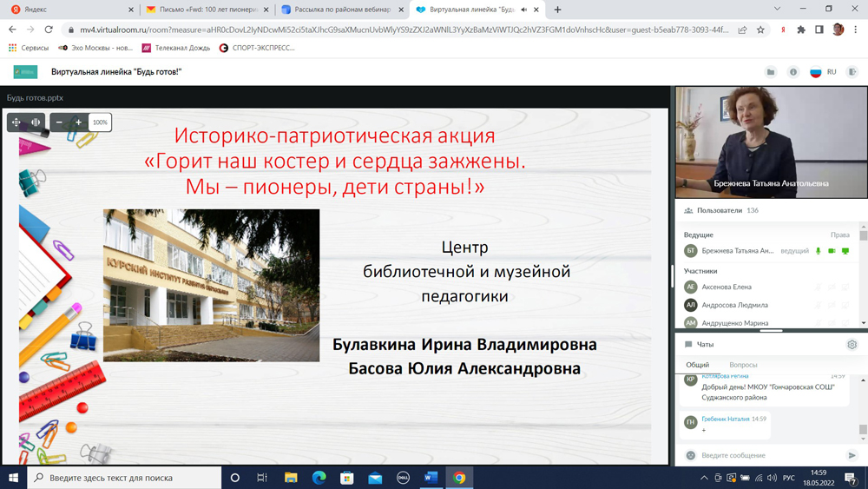Toggle camera permission for Андросова Людмила
Screen dimensions: 868x489
pos(832,305)
